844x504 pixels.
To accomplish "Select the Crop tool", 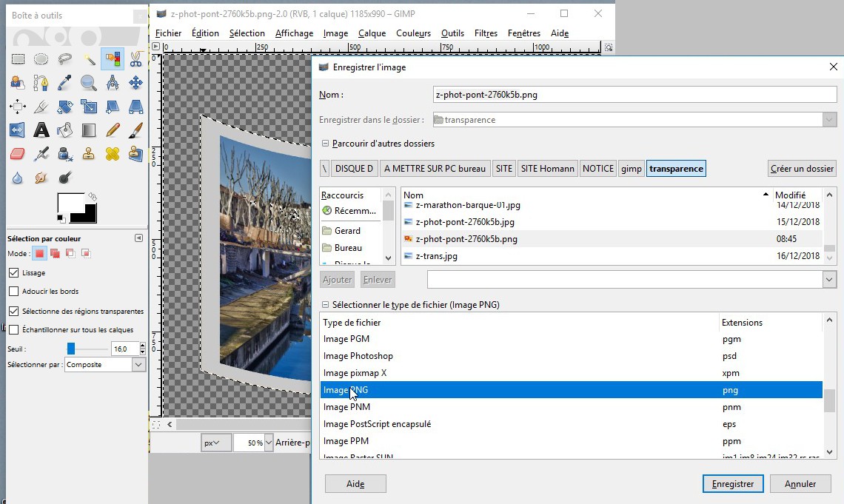I will [x=41, y=107].
